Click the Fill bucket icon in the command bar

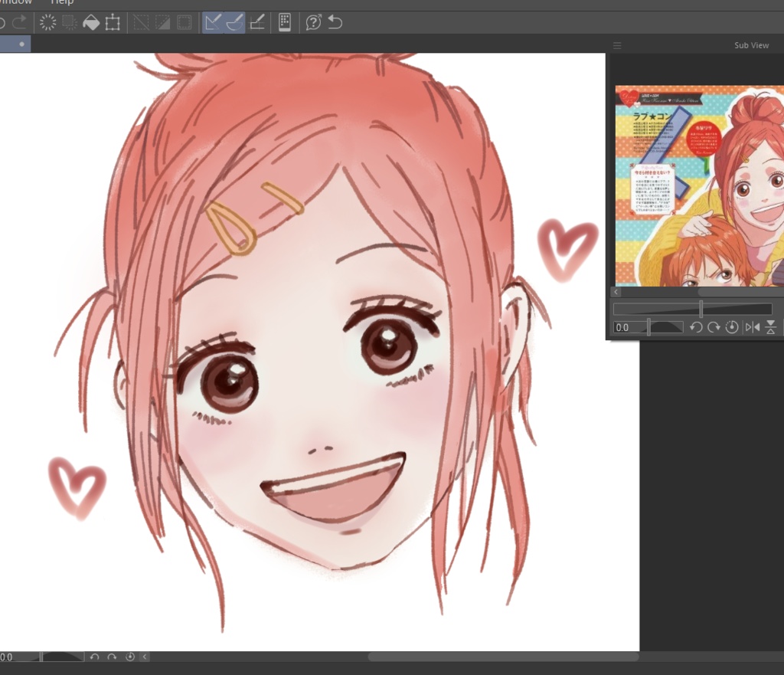(x=90, y=22)
